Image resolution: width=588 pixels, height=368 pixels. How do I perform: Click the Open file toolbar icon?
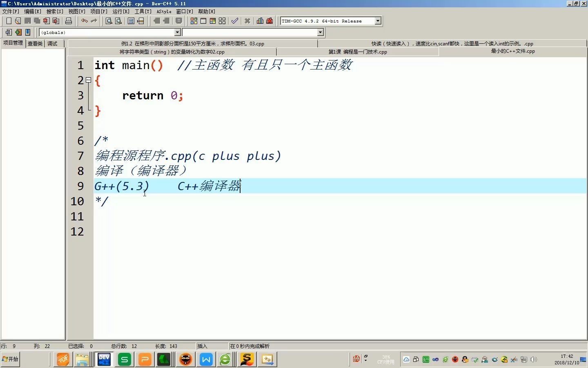(18, 21)
